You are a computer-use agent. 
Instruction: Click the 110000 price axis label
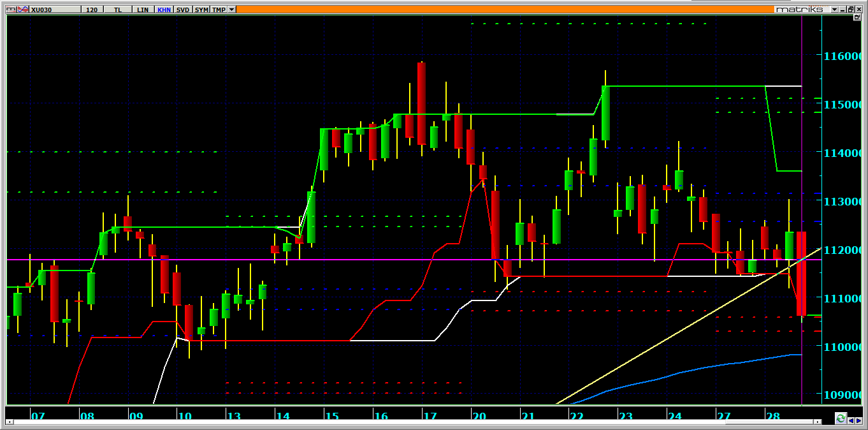pos(843,347)
